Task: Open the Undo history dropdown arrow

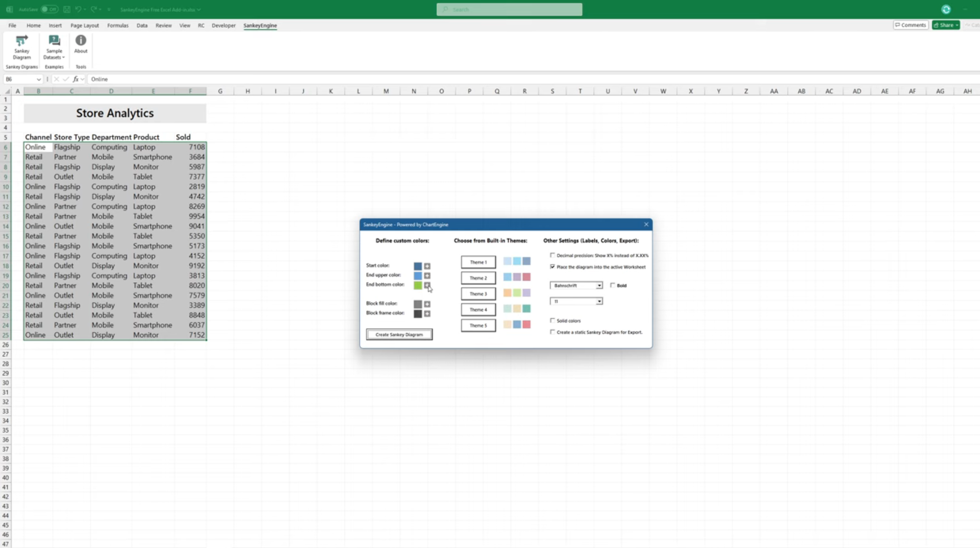Action: point(84,9)
